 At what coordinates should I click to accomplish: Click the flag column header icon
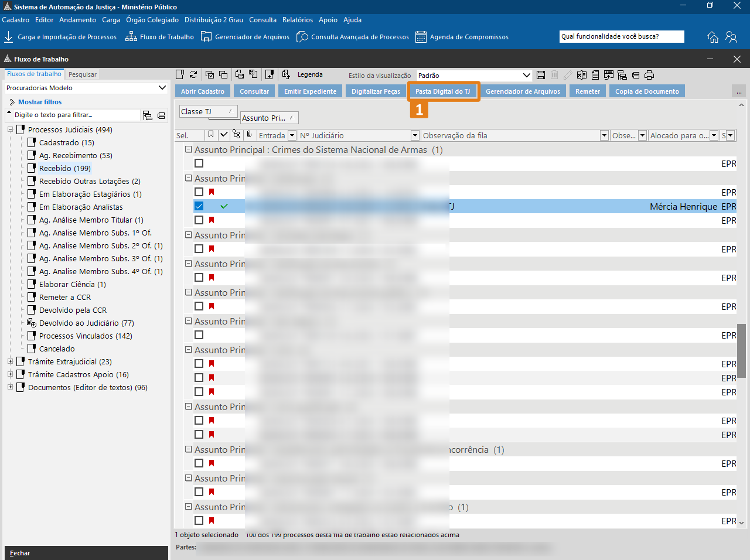pos(211,135)
